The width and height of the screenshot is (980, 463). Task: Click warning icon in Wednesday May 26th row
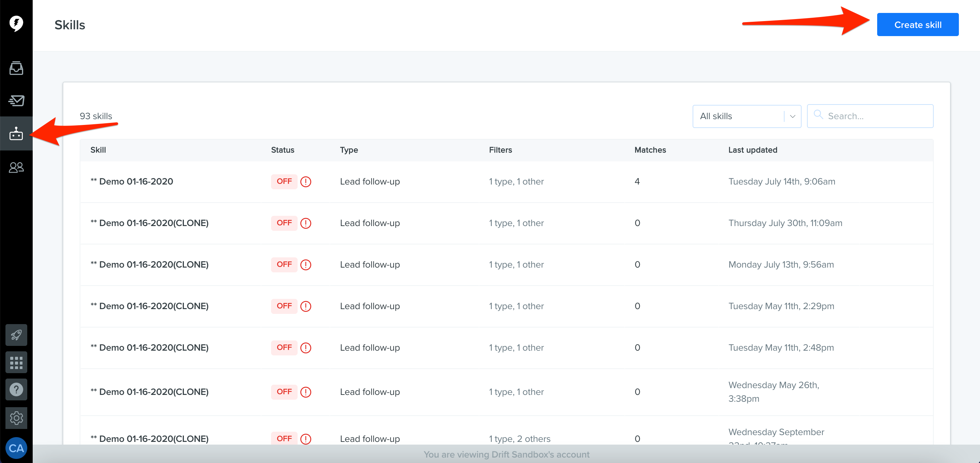305,392
